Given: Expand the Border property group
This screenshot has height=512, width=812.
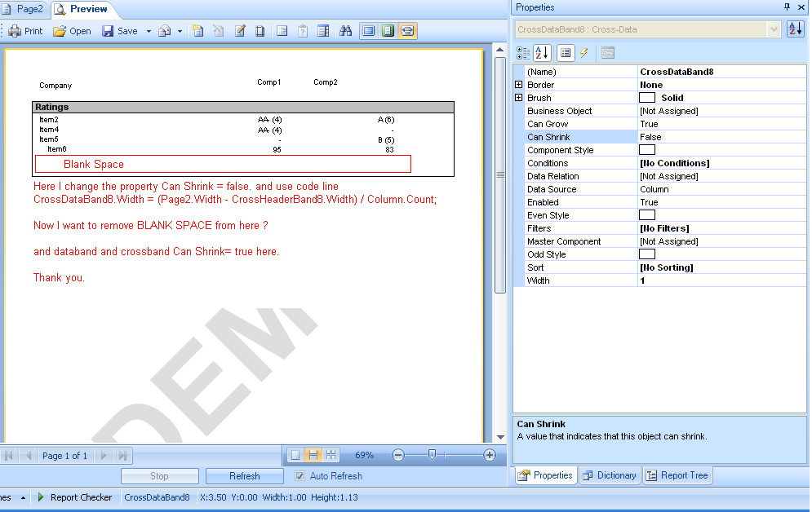Looking at the screenshot, I should pos(519,85).
